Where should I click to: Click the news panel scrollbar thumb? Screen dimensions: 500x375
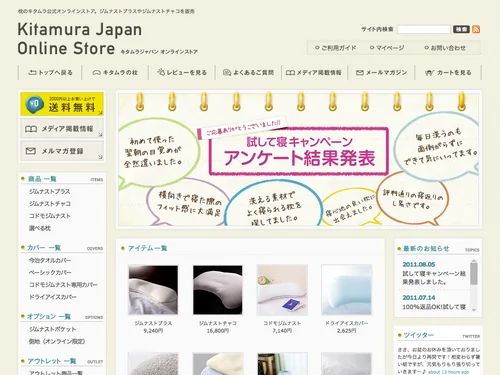click(474, 274)
